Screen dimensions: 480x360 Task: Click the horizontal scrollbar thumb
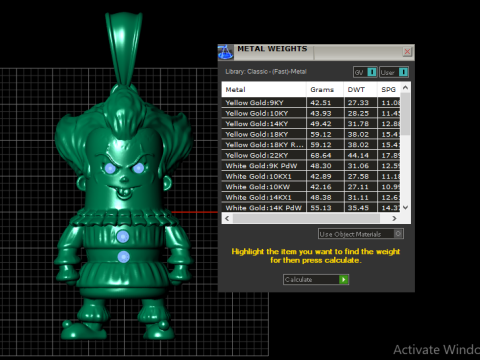tap(306, 218)
